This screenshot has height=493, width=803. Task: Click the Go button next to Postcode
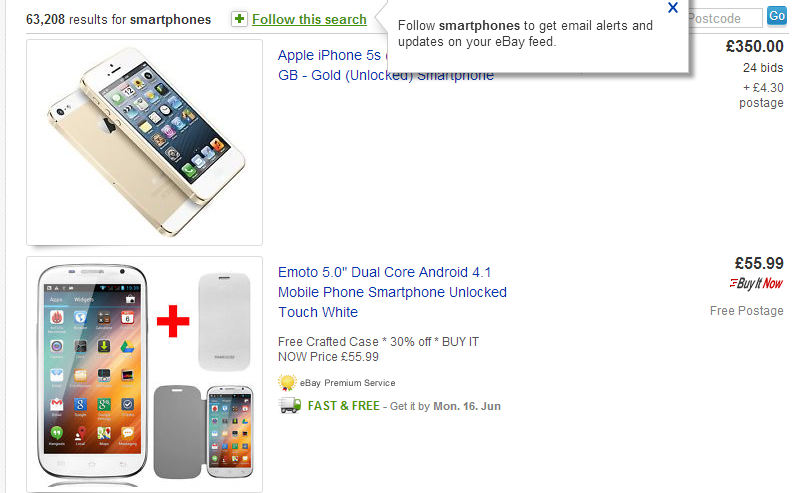pyautogui.click(x=776, y=16)
